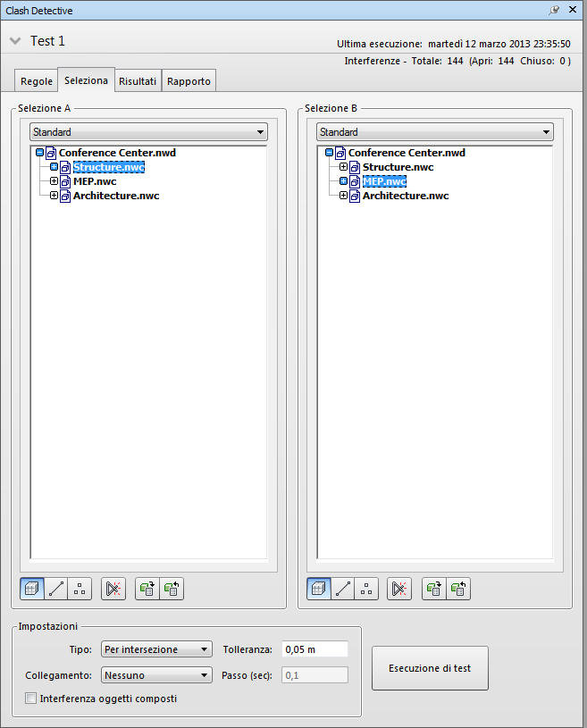Open the Tipo dropdown Per intersezione
This screenshot has width=587, height=728.
(156, 649)
